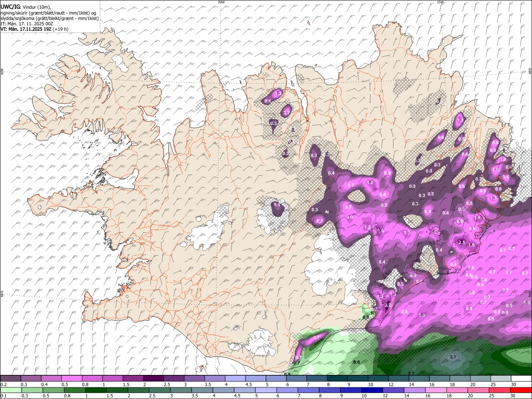Image resolution: width=532 pixels, height=399 pixels.
Task: Click the pale green 0.1 swatch in bottom legend row
Action: click(11, 390)
